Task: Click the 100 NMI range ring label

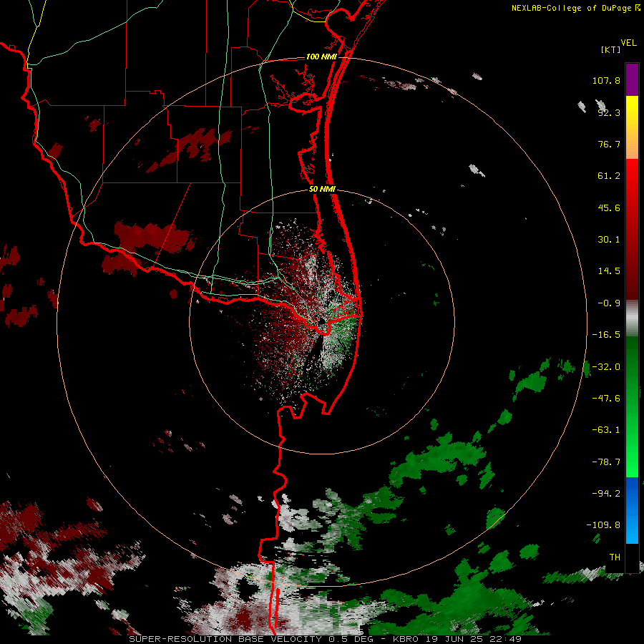Action: tap(321, 57)
